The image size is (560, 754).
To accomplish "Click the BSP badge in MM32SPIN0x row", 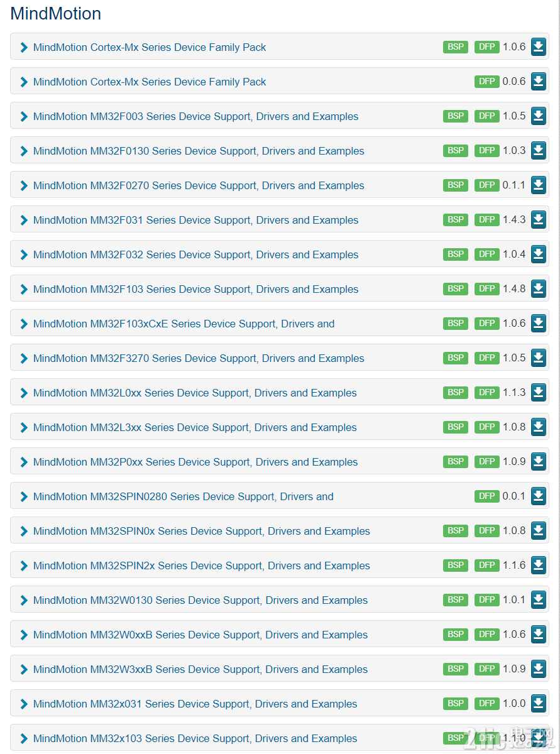I will (x=456, y=531).
